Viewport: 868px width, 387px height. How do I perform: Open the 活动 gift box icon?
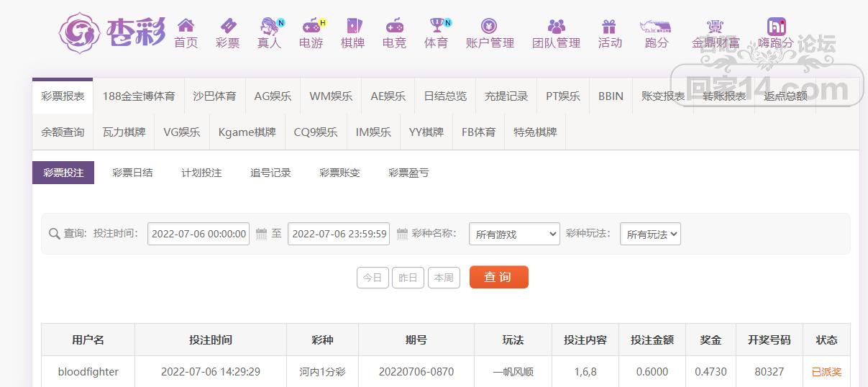609,26
